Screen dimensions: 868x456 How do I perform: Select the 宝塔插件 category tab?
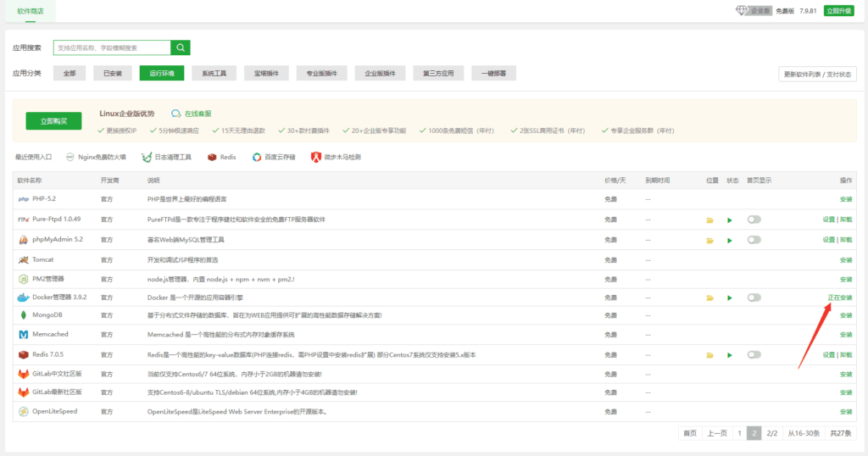coord(266,73)
